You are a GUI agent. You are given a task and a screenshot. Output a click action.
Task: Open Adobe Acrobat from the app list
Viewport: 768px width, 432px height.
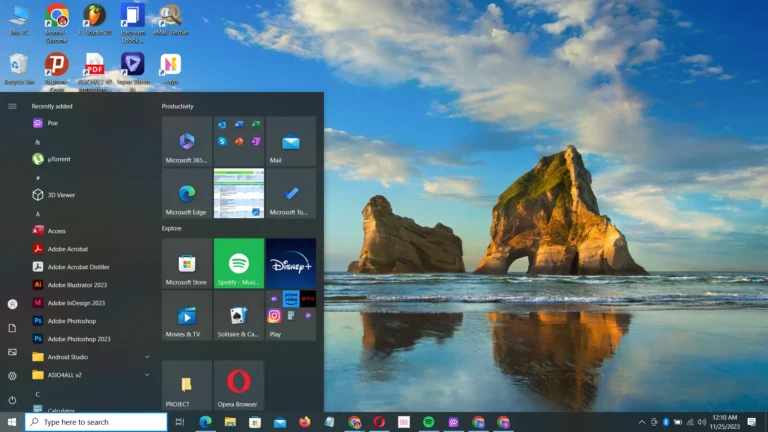[91, 249]
